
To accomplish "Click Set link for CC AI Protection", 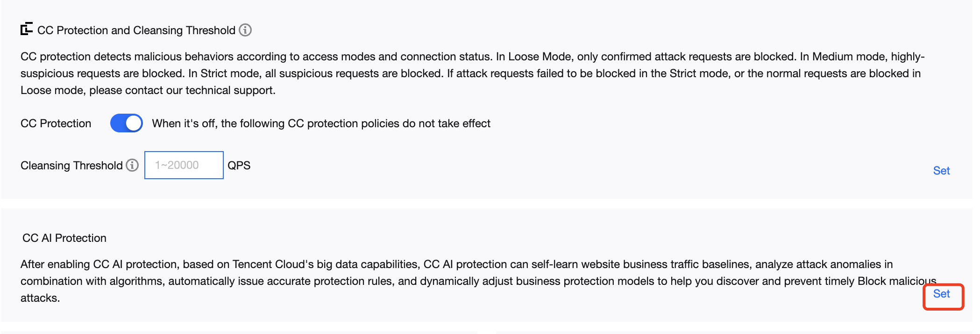I will point(941,294).
